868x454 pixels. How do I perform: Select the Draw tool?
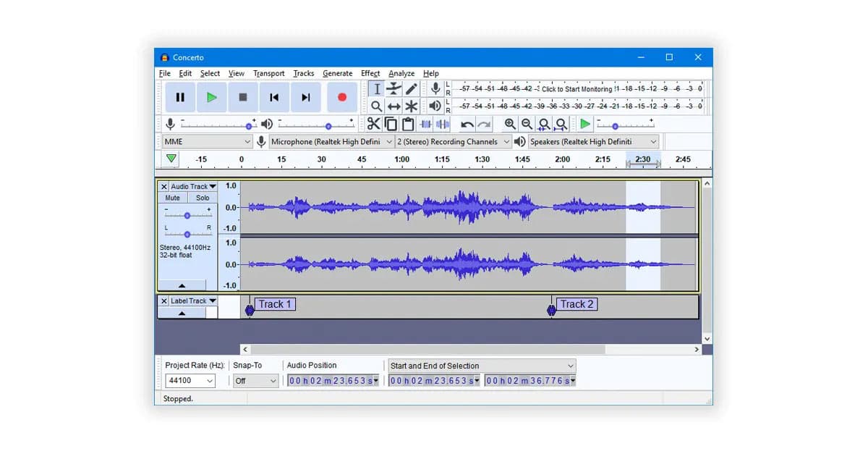410,88
